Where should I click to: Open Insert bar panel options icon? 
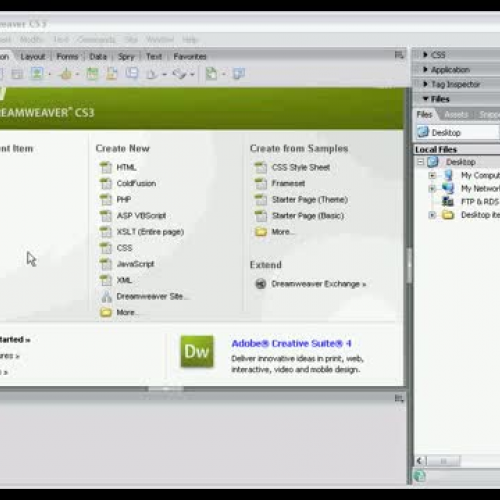[399, 55]
